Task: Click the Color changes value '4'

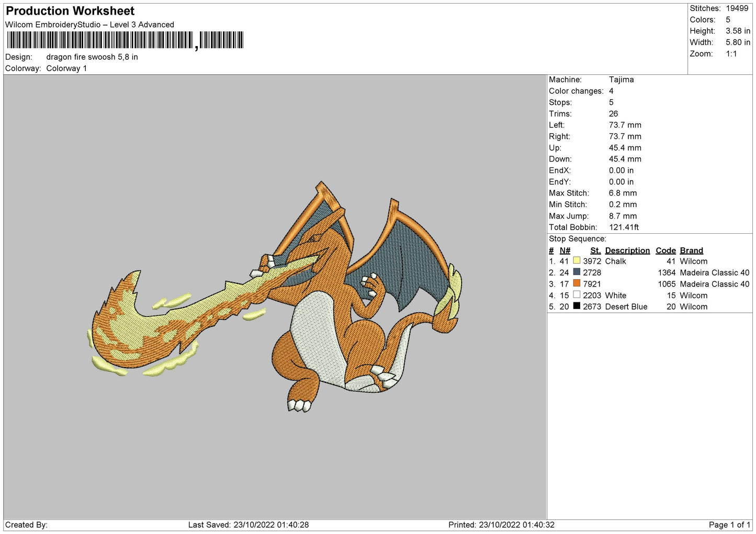Action: click(611, 91)
